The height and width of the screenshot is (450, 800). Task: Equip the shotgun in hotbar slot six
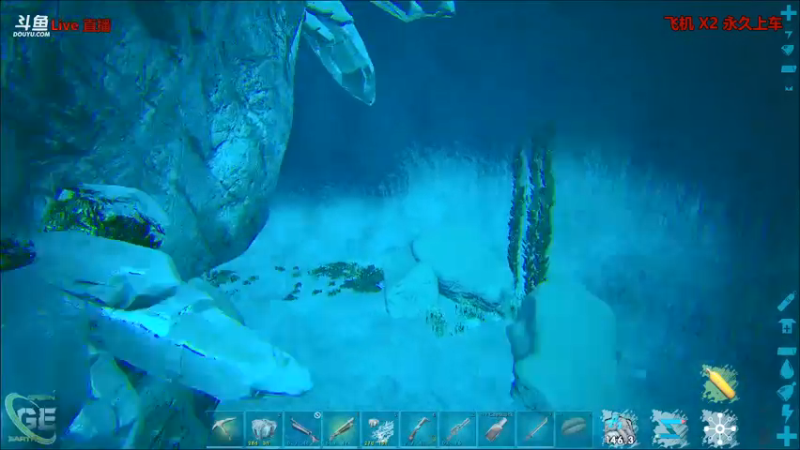[419, 429]
